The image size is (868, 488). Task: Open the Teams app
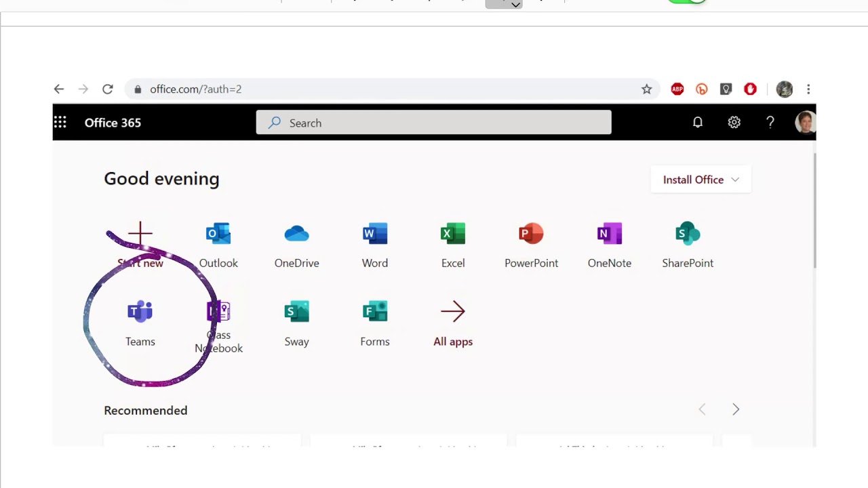click(140, 323)
